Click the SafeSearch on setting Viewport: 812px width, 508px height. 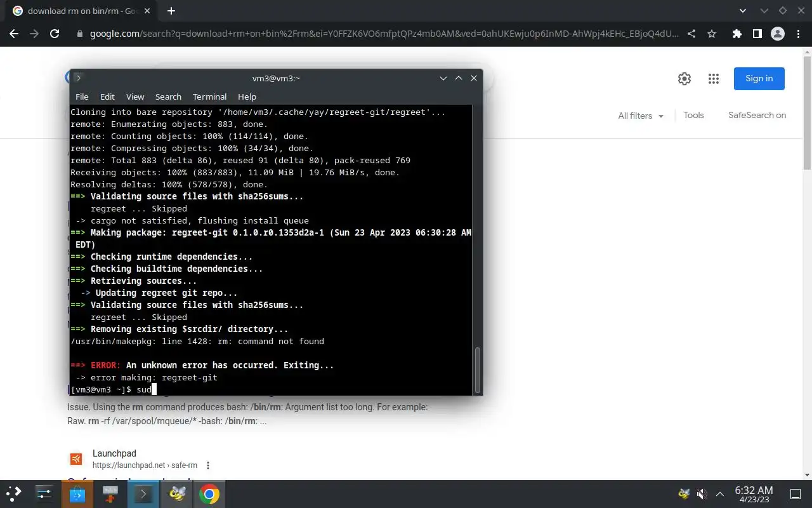coord(757,115)
